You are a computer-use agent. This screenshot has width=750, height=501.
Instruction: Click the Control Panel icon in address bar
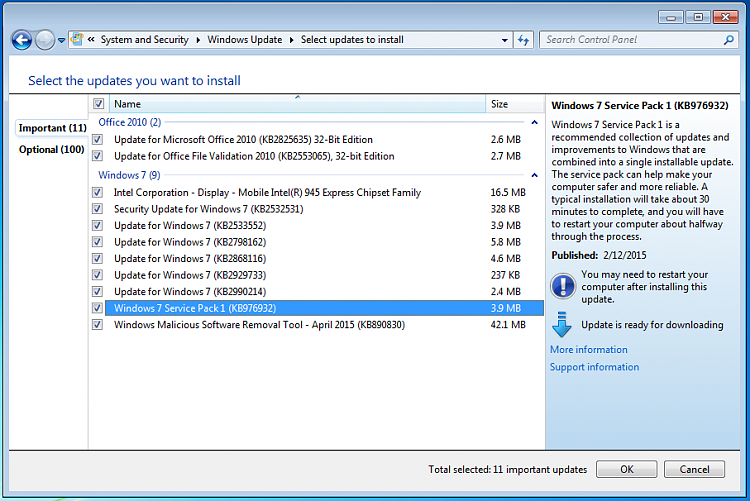[x=77, y=39]
